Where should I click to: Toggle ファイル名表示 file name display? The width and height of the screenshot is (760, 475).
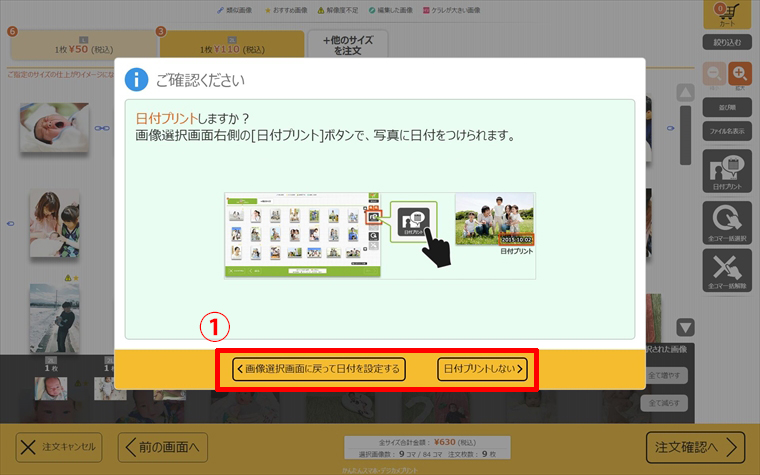tap(727, 130)
